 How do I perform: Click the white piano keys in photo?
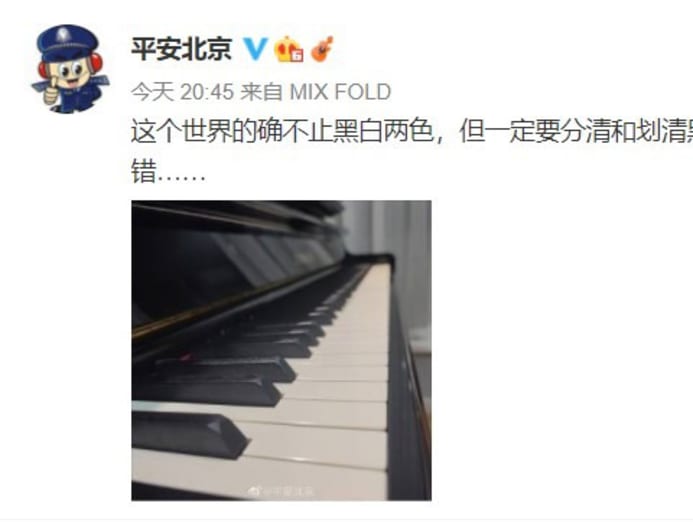click(x=336, y=398)
